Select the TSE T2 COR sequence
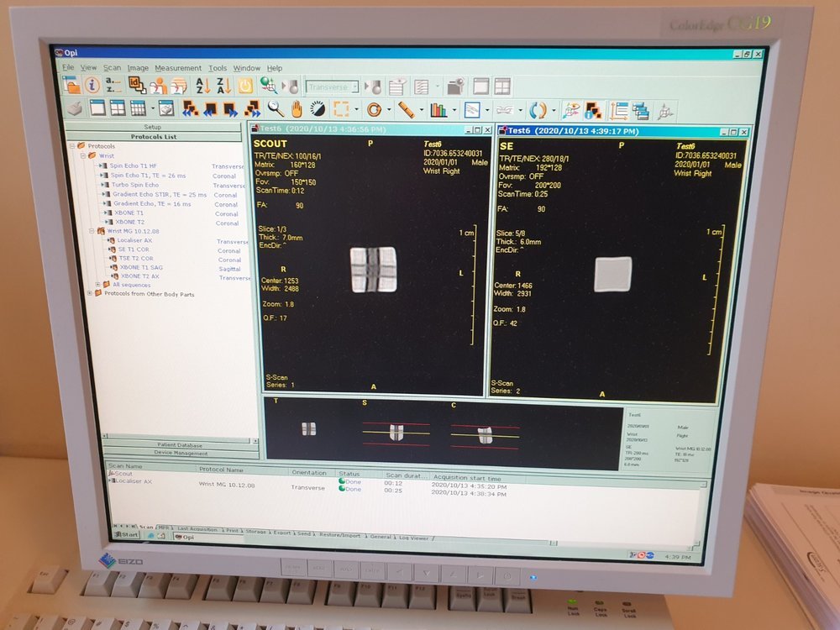Viewport: 840px width, 630px height. pyautogui.click(x=136, y=258)
